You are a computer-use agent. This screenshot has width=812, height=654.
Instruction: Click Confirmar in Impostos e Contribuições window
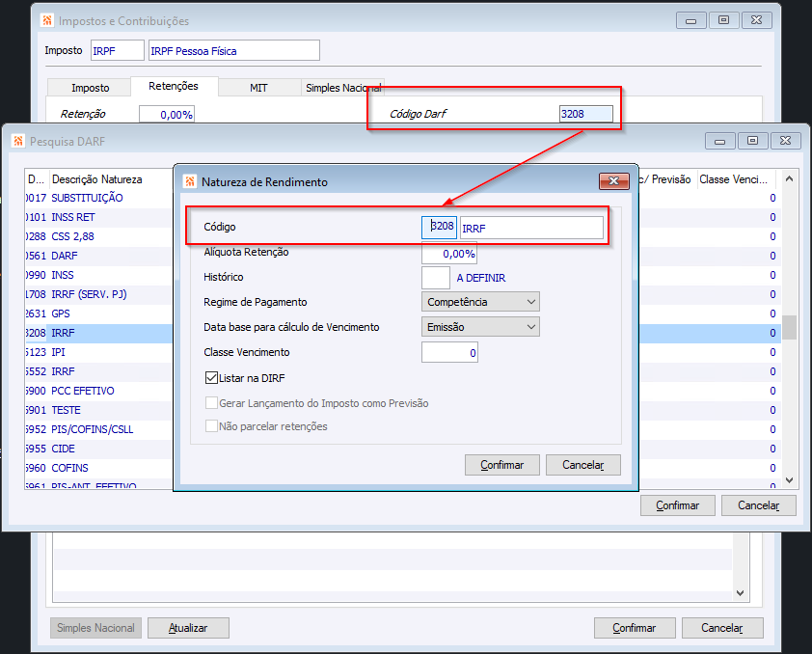tap(635, 628)
